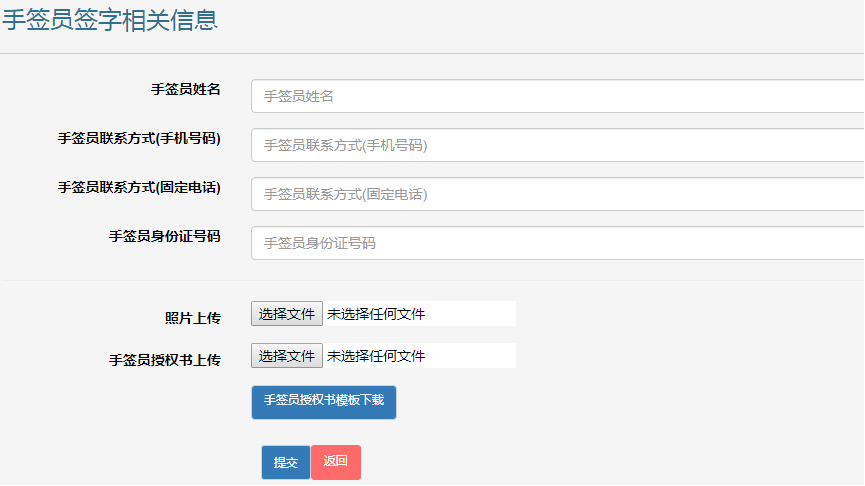Image resolution: width=865 pixels, height=486 pixels.
Task: Click the divider line under the page heading
Action: coord(432,53)
